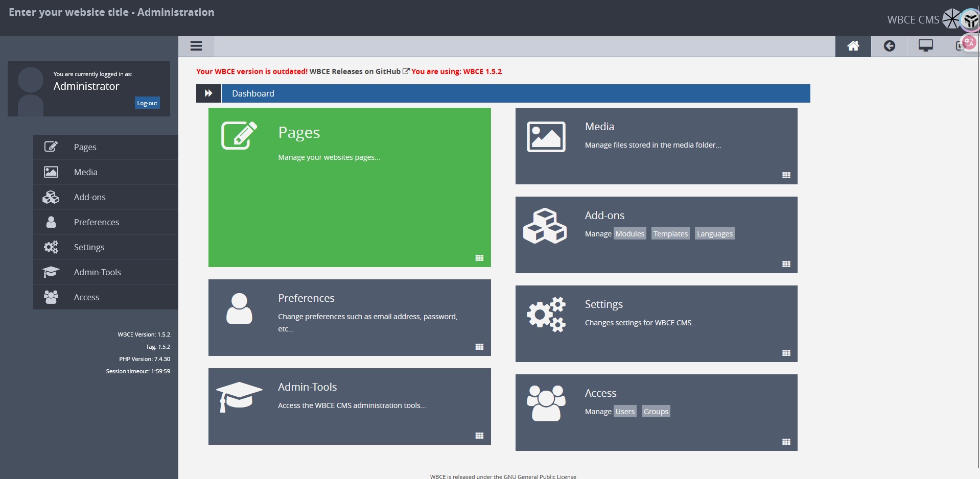
Task: Expand grid handle on Pages tile
Action: pyautogui.click(x=479, y=258)
